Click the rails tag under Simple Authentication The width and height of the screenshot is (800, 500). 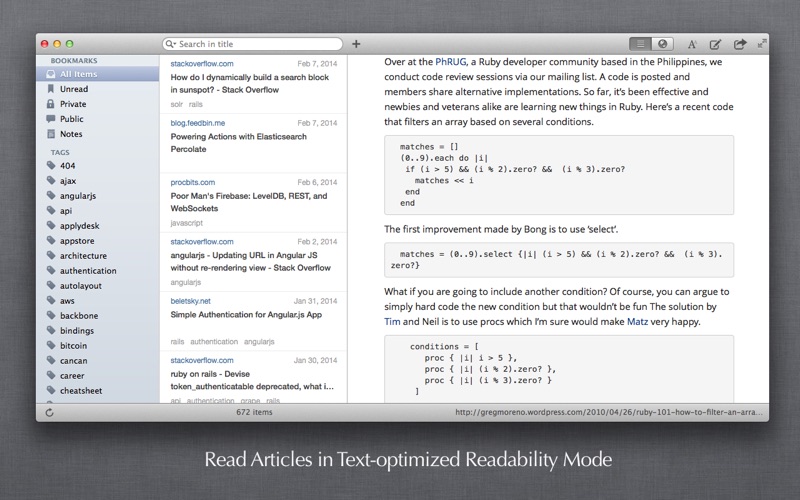click(177, 342)
